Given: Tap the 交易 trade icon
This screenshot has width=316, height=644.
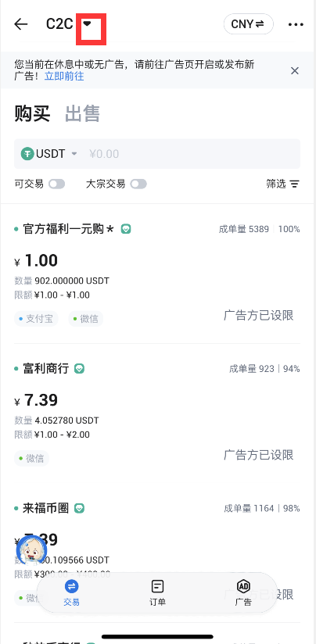Looking at the screenshot, I should 71,586.
